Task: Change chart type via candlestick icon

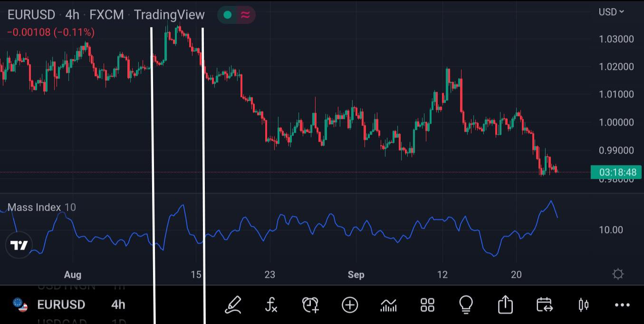Action: coord(583,304)
